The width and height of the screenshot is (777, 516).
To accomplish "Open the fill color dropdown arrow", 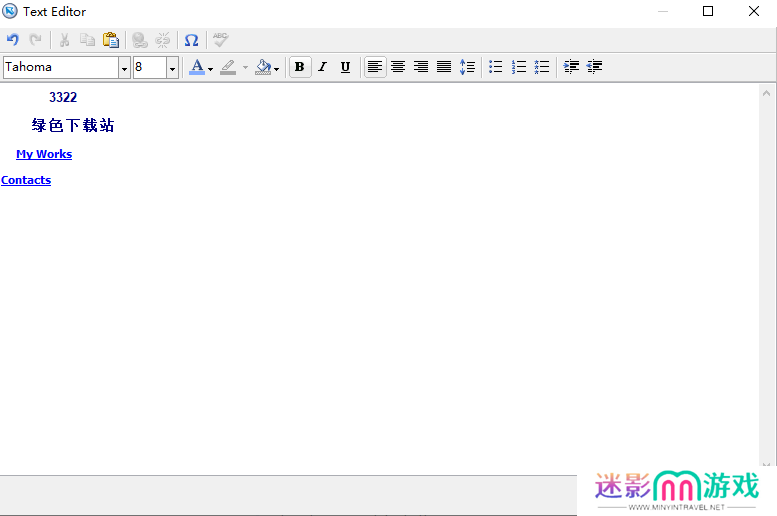I will click(x=277, y=68).
